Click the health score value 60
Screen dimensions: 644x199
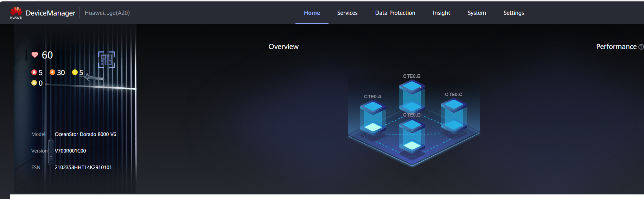(x=47, y=55)
